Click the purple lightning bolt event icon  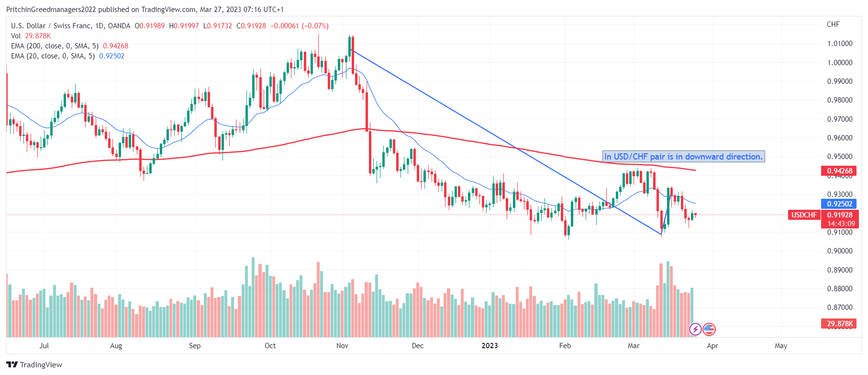[695, 329]
